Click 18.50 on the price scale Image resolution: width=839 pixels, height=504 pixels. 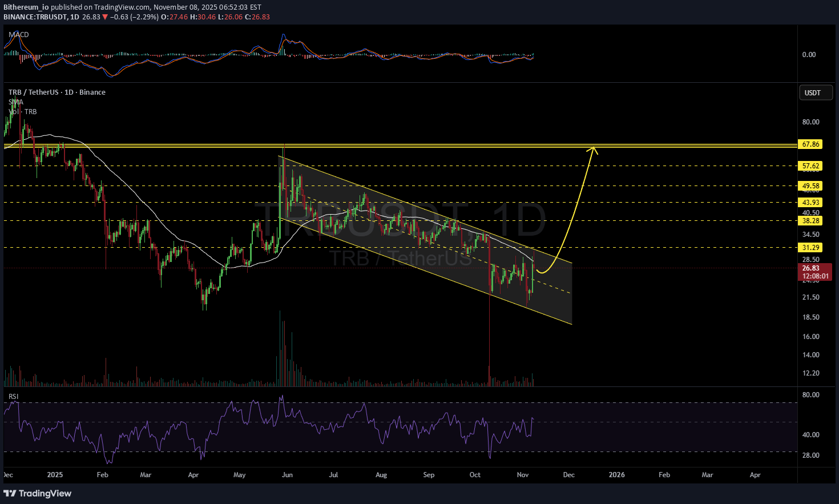[x=810, y=317]
